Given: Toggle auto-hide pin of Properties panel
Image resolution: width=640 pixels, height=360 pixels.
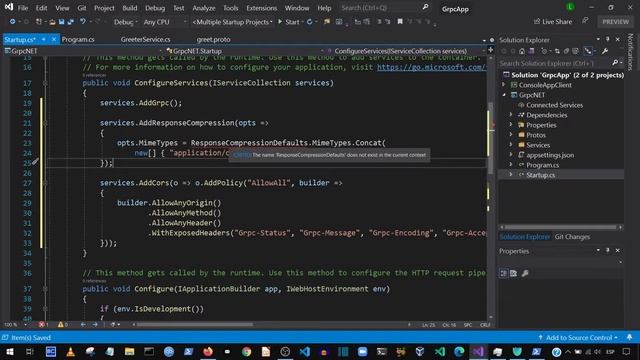Looking at the screenshot, I should point(607,251).
